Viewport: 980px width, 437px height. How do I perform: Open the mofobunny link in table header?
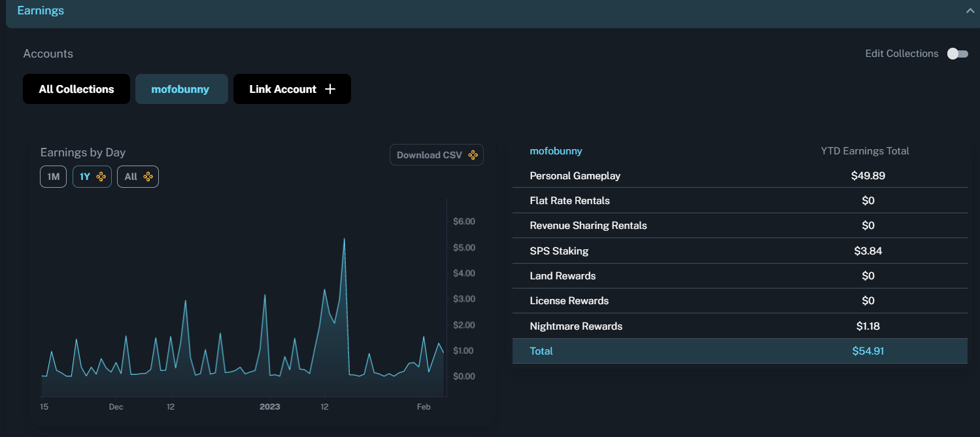[x=556, y=151]
